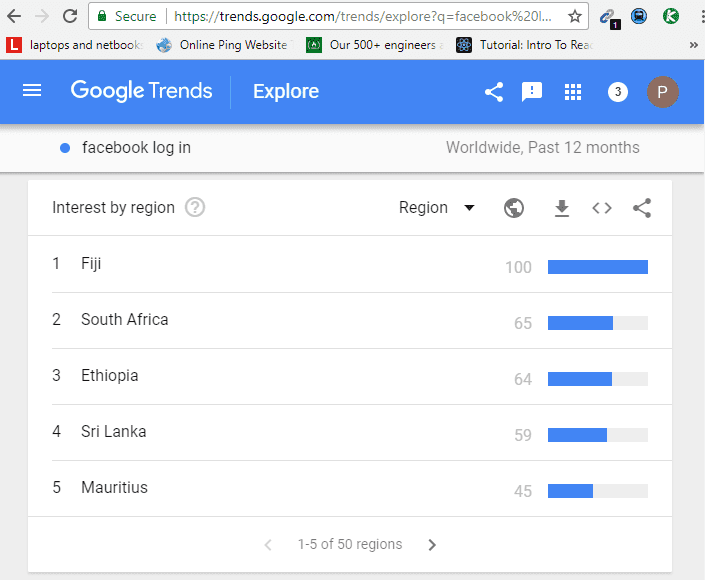Click 'Worldwide, Past 12 months' filter text

click(x=543, y=147)
